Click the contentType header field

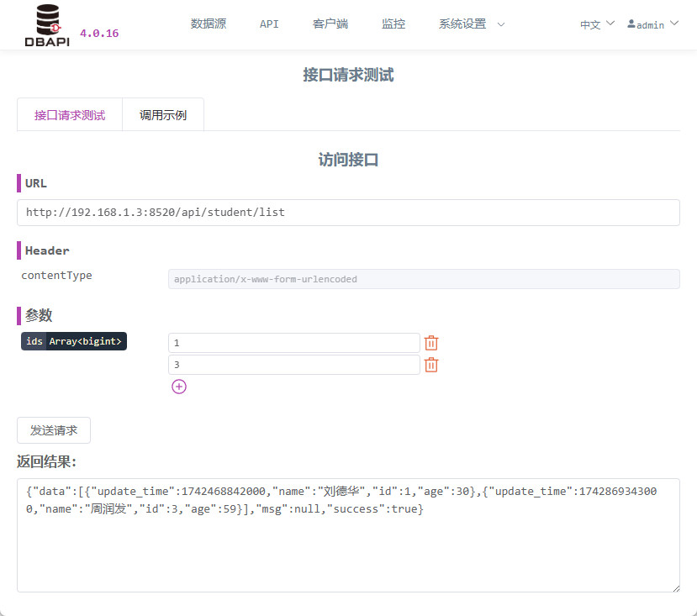click(x=424, y=279)
